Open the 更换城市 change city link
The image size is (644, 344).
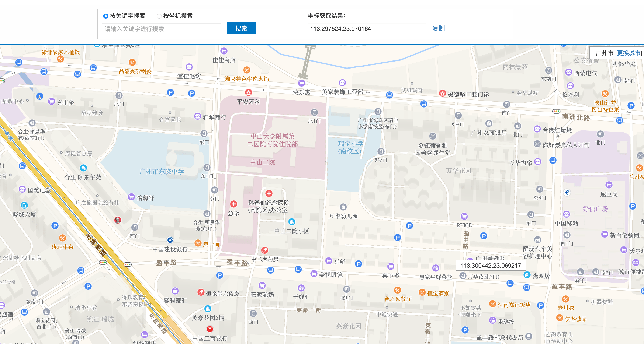tap(628, 53)
